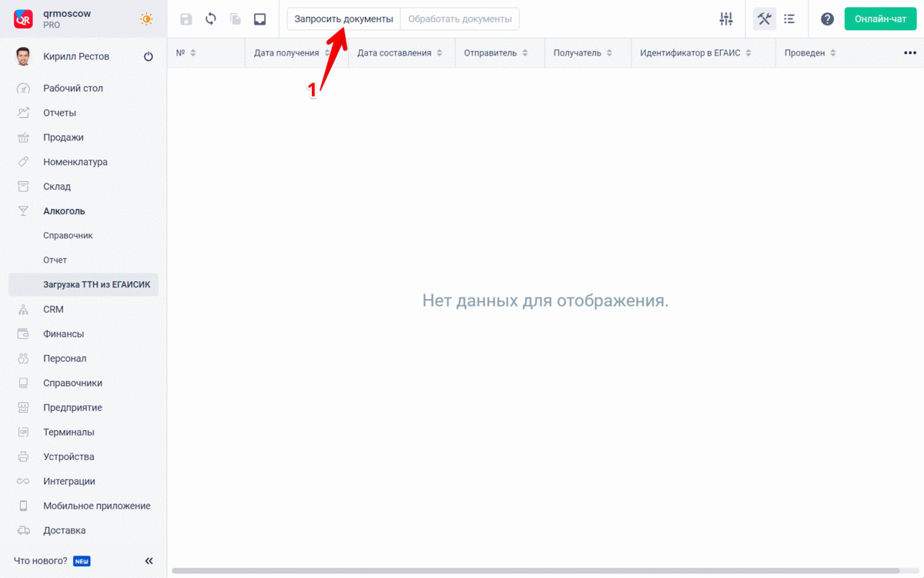Click the Терминалы QR terminal icon
The width and height of the screenshot is (924, 578).
click(x=23, y=432)
